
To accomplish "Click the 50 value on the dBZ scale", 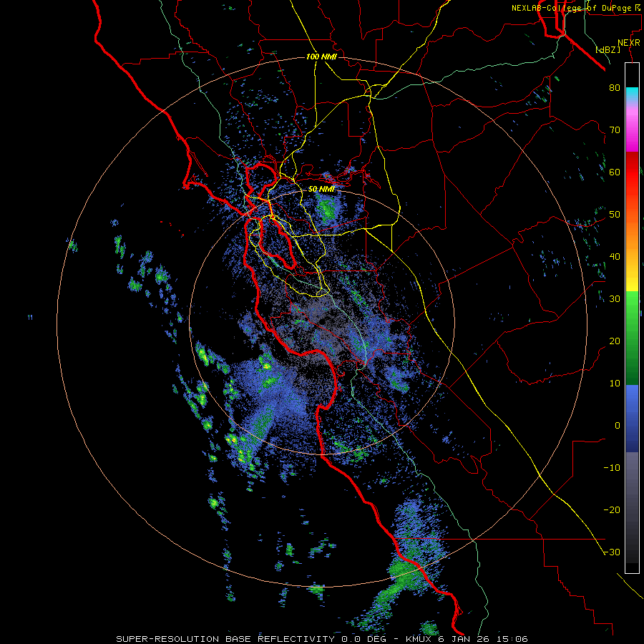I will [615, 215].
